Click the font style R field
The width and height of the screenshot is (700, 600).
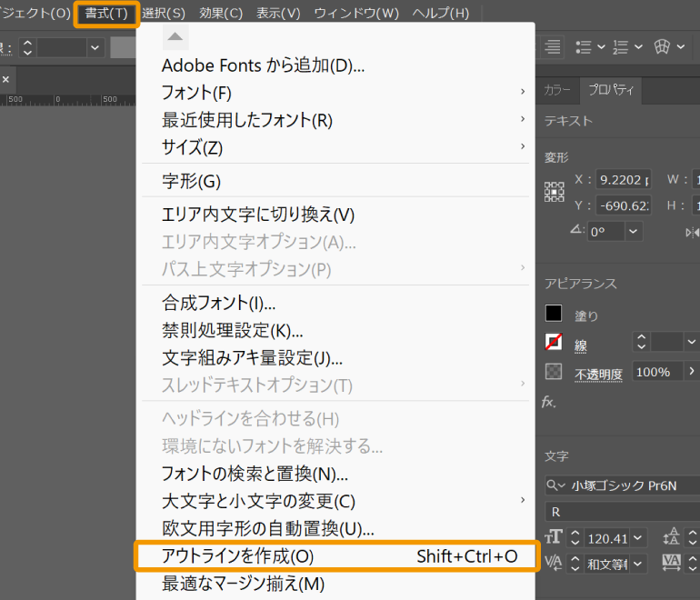point(623,512)
